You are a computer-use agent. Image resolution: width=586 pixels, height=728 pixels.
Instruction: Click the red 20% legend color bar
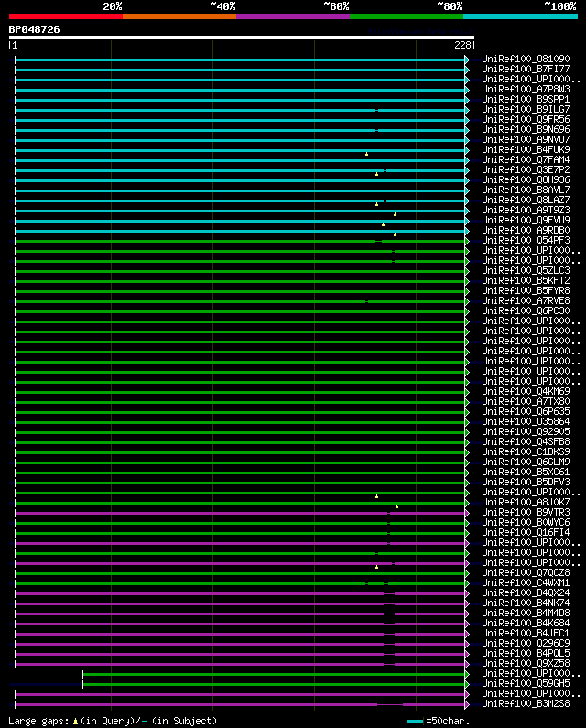(66, 16)
